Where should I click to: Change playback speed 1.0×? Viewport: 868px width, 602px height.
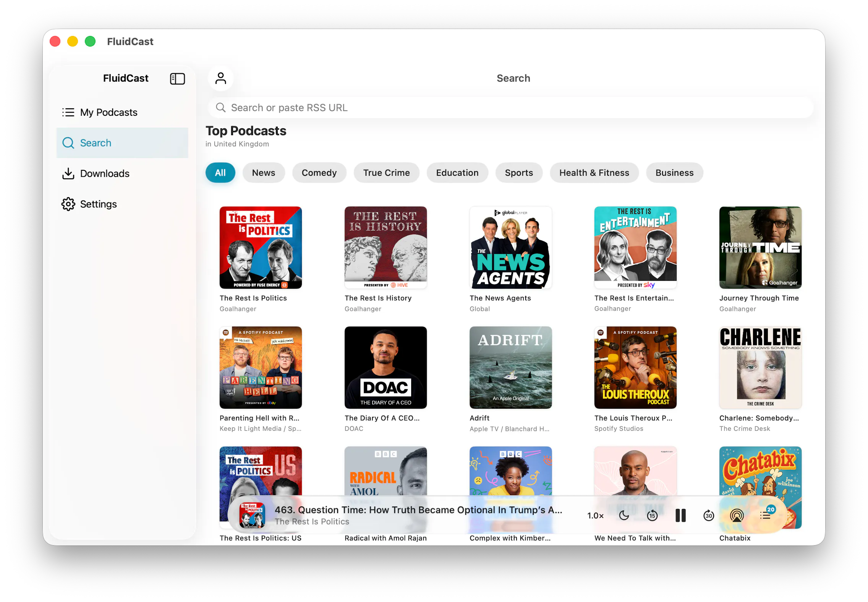[x=595, y=516]
